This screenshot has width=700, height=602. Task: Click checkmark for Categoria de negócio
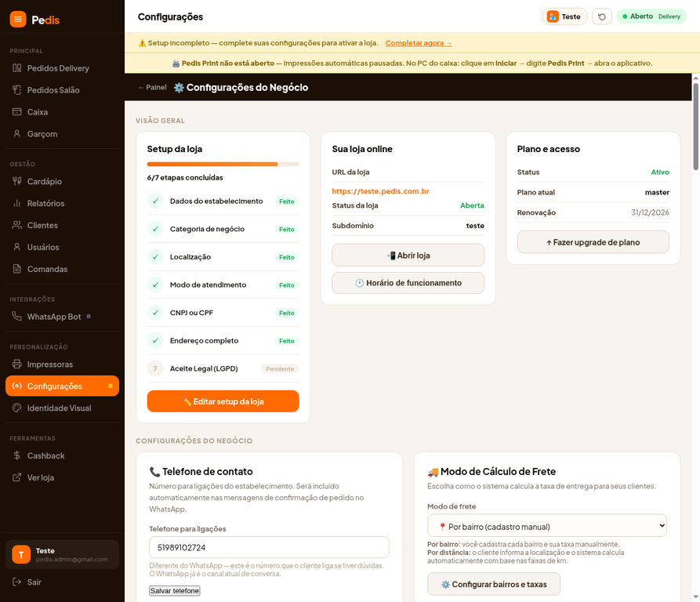tap(155, 229)
